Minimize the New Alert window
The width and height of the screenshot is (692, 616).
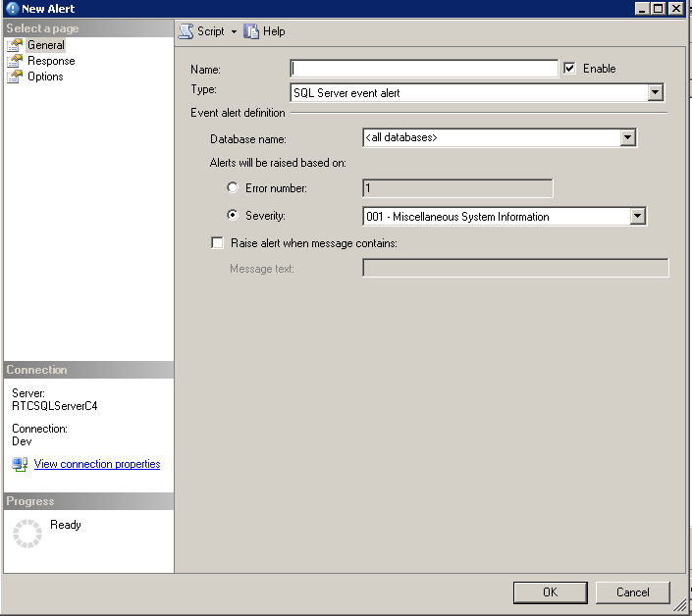click(x=642, y=9)
